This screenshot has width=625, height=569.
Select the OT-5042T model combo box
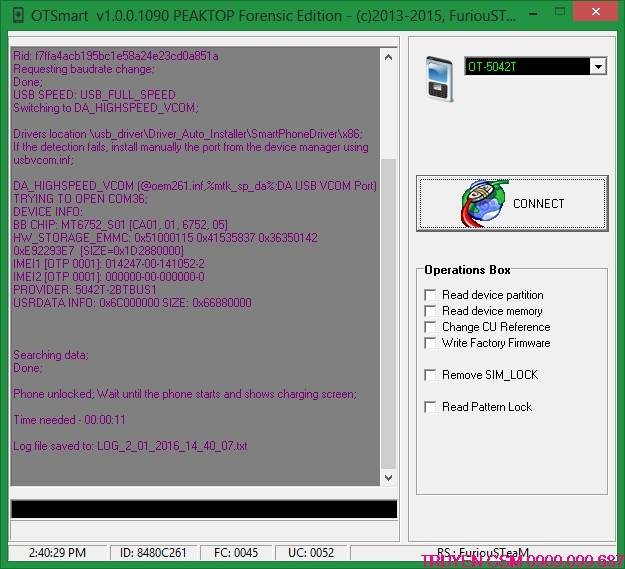click(x=535, y=67)
